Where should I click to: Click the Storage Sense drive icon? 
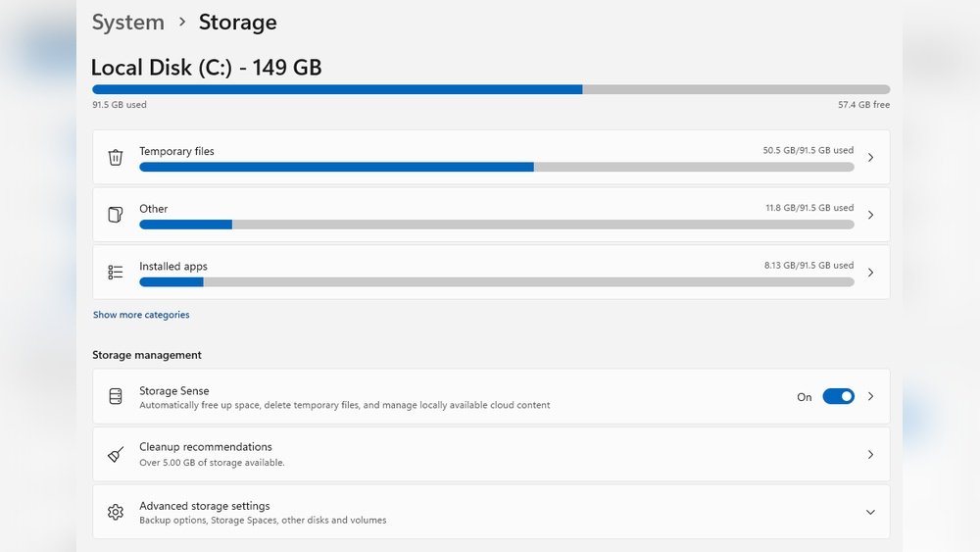pyautogui.click(x=116, y=396)
